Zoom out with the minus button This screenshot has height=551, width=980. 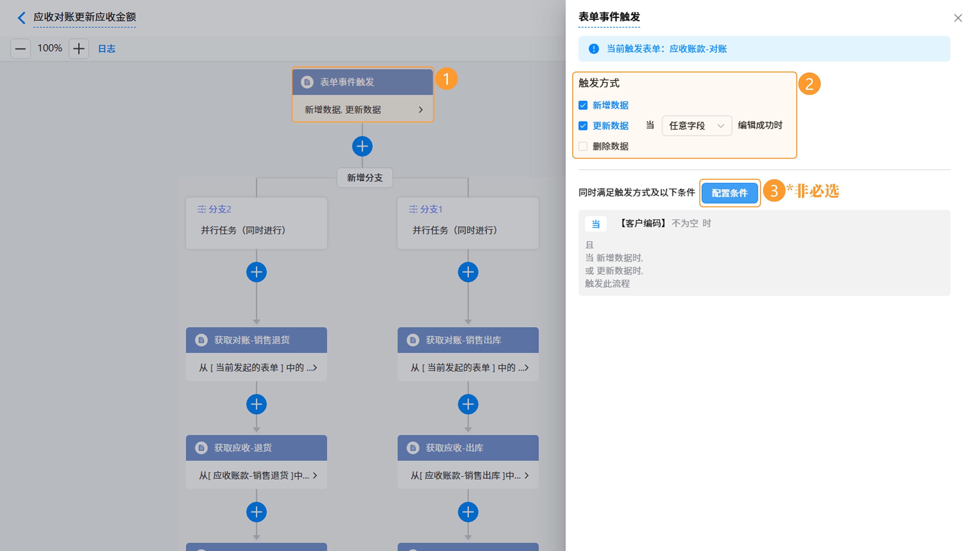[20, 49]
